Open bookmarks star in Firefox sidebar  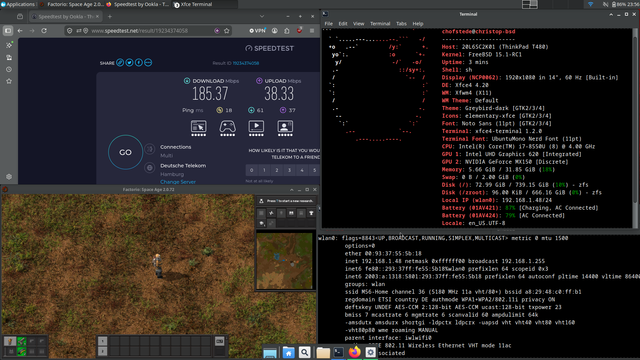tap(9, 81)
